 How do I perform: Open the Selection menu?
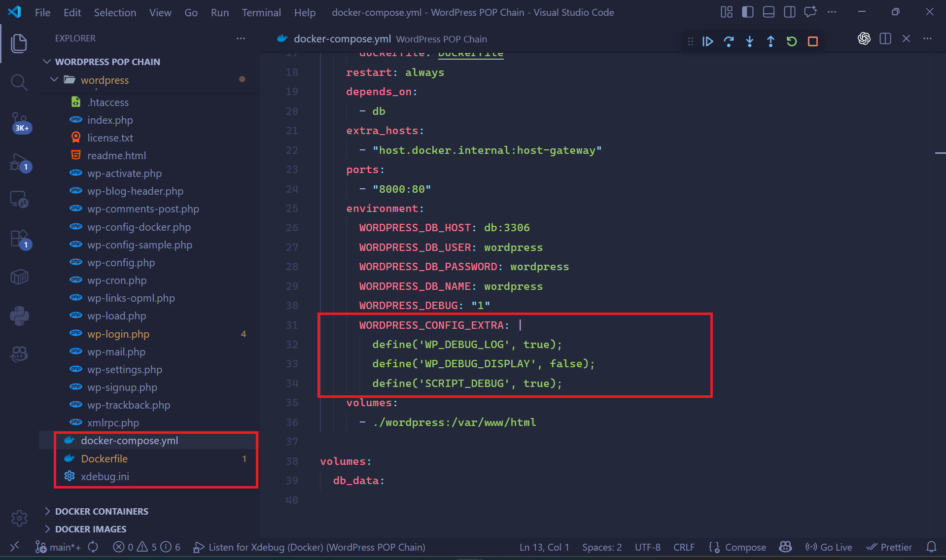pos(115,12)
